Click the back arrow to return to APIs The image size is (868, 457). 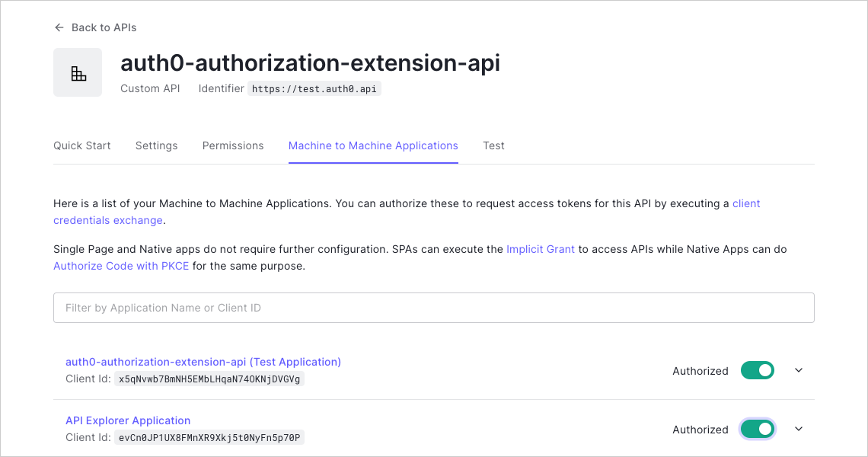coord(59,27)
